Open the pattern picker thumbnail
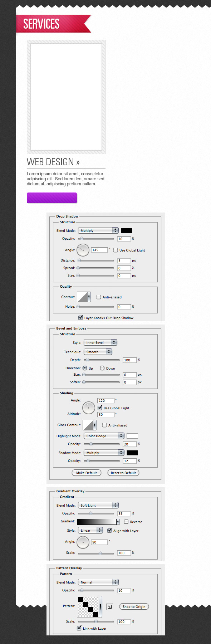Viewport: 211px width, 644px height. [88, 606]
